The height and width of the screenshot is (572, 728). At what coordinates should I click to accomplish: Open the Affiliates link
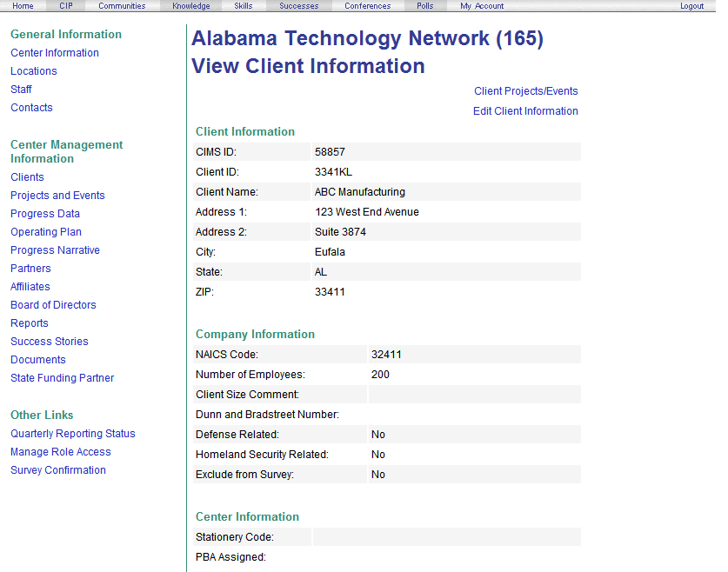pyautogui.click(x=30, y=287)
